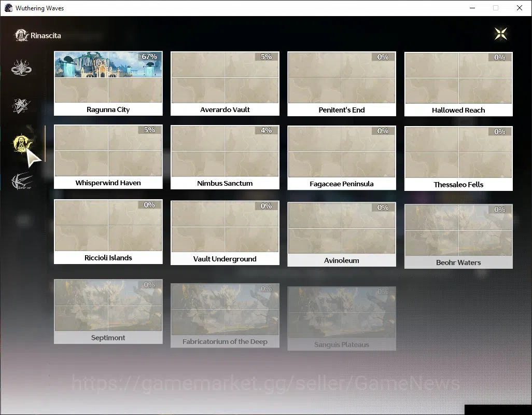532x415 pixels.
Task: Select the fourth winged region emblem
Action: pos(22,181)
